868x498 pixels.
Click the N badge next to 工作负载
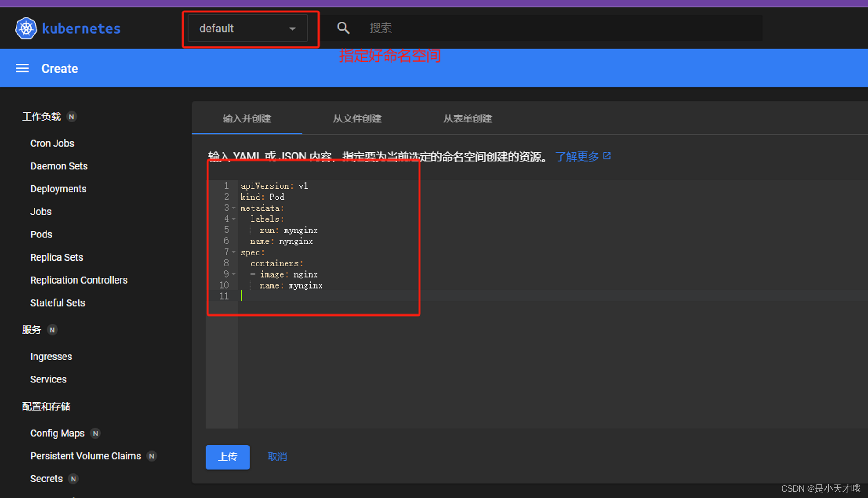(x=72, y=116)
